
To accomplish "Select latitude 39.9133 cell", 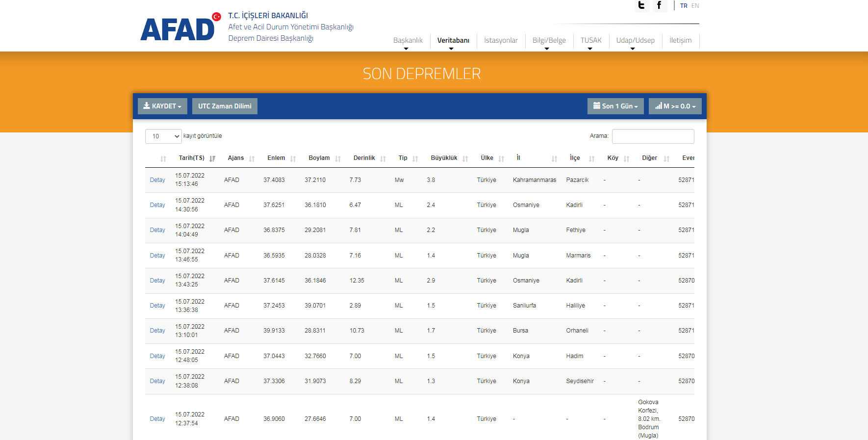I will tap(274, 331).
